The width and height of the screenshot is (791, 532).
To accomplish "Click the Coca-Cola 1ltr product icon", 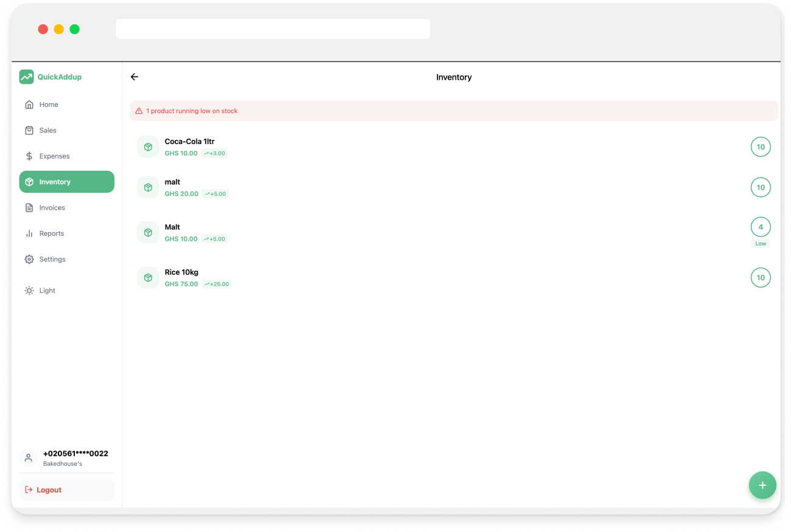I will [148, 146].
